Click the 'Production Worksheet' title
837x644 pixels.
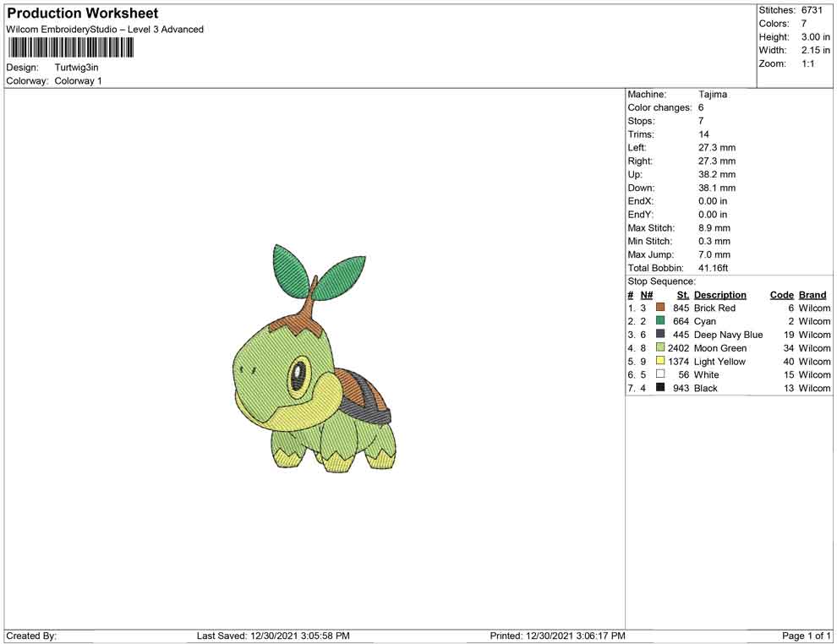(83, 14)
